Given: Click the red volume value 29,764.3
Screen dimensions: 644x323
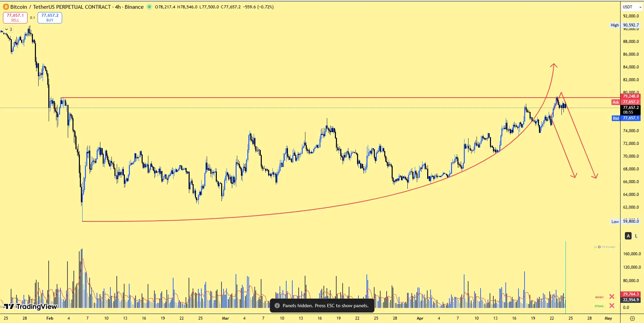Looking at the screenshot, I should 631,294.
